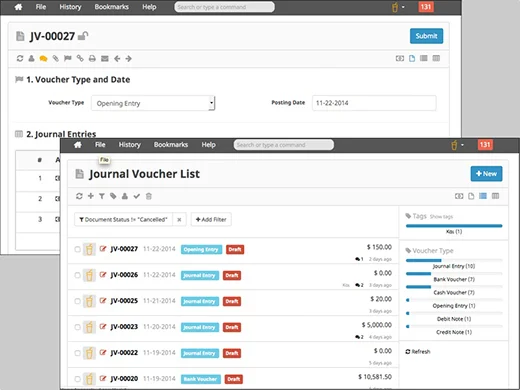Tick the checkbox for JV-00026 row
The width and height of the screenshot is (520, 390).
77,275
